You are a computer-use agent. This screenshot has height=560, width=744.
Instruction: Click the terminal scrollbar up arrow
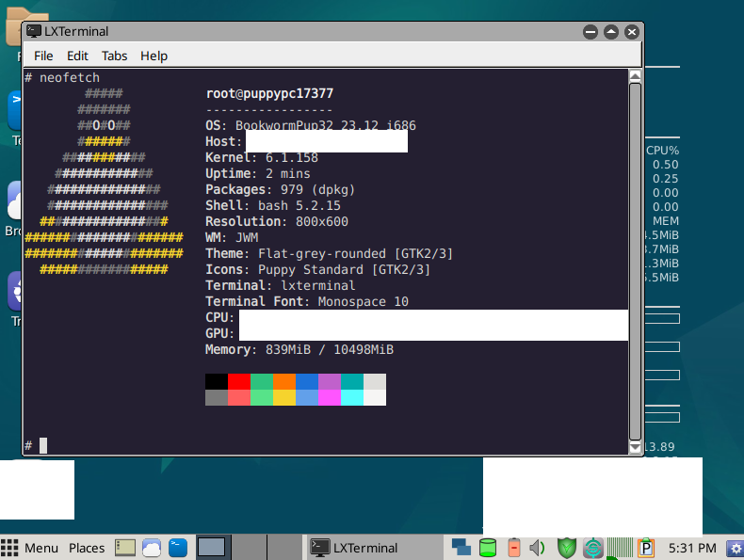636,76
